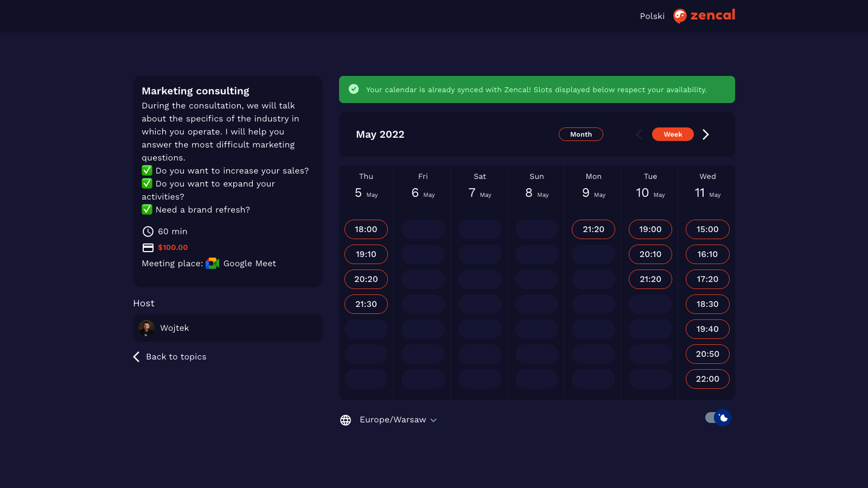Image resolution: width=868 pixels, height=488 pixels.
Task: Click the credit card price icon
Action: (x=148, y=248)
